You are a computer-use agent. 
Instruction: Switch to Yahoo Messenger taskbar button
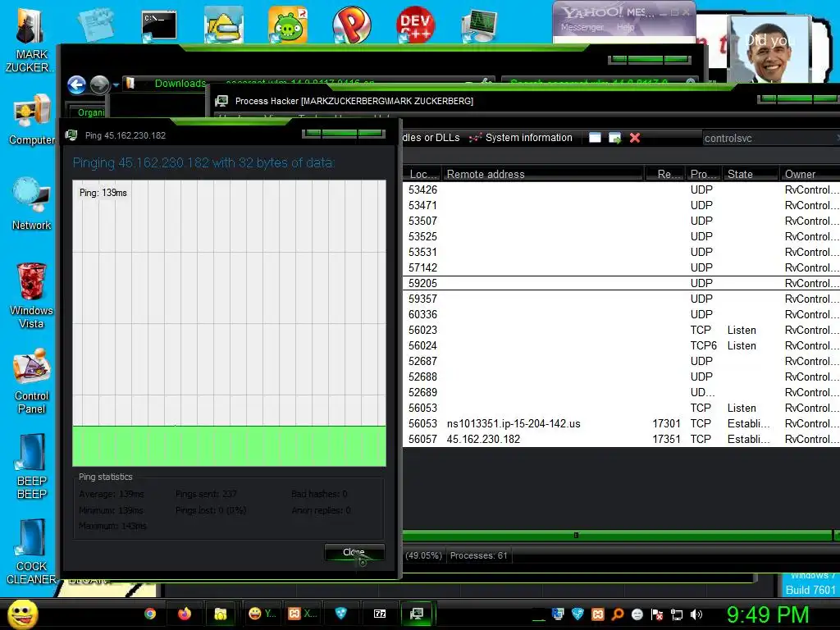(262, 614)
